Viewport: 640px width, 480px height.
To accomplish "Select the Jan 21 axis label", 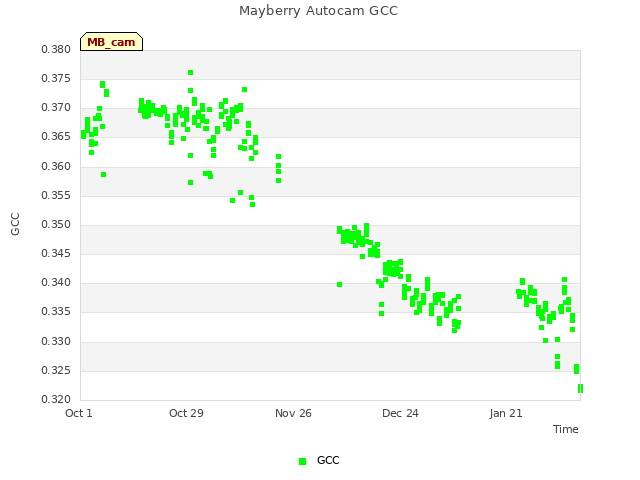I will 506,413.
